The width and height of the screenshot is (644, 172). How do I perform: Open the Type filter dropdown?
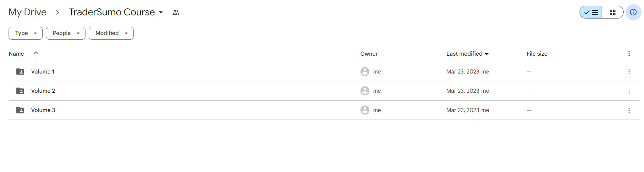[26, 33]
